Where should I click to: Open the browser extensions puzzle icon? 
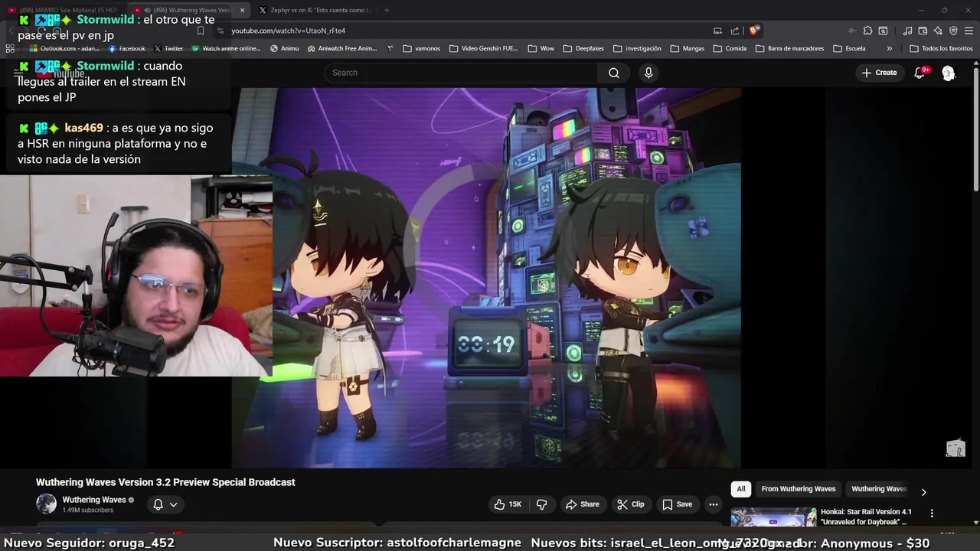click(867, 31)
